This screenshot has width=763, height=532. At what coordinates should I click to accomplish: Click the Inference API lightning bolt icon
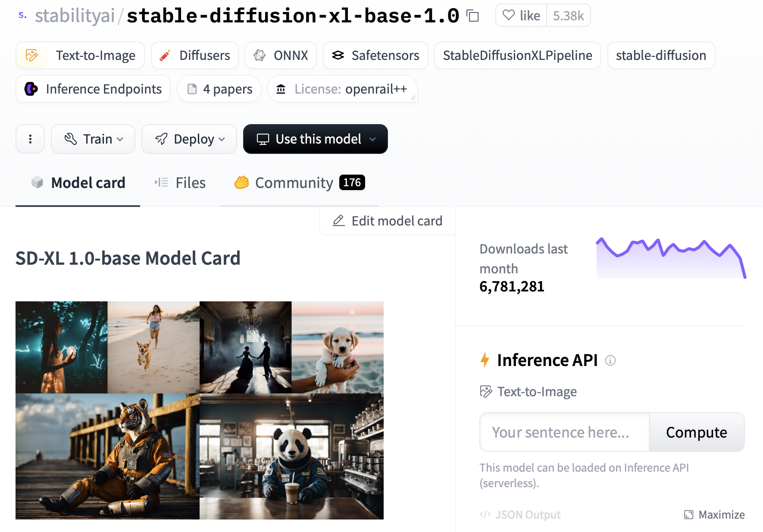tap(485, 360)
